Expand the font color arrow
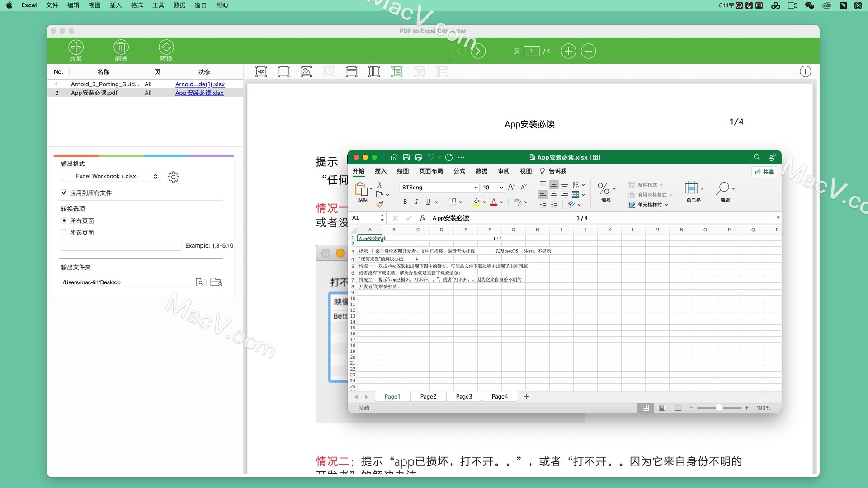The image size is (868, 488). (x=502, y=202)
